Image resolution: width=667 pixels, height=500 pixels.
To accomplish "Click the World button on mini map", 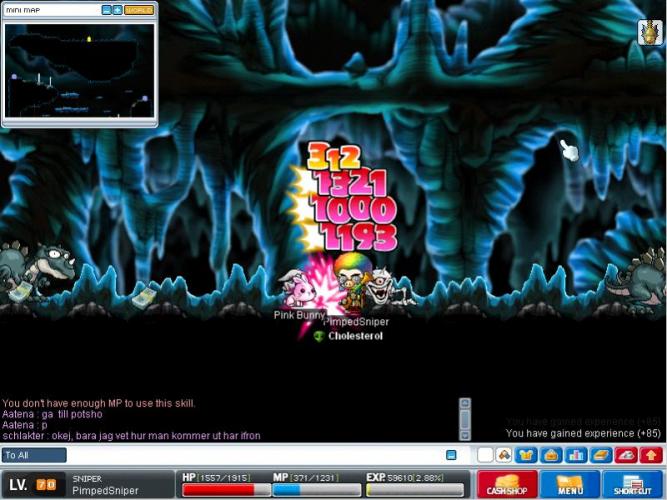I will pyautogui.click(x=139, y=10).
